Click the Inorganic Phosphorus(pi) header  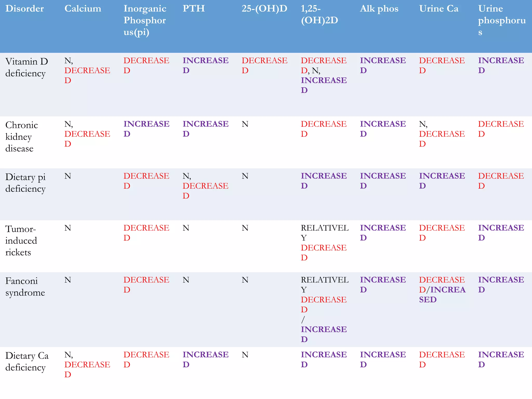(x=145, y=20)
